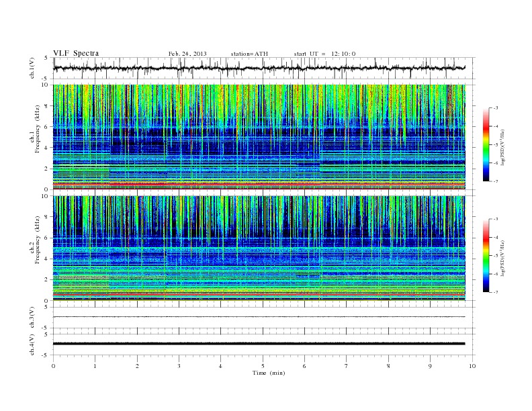
Task: Click the 'start UT = 12:10:0' text
Action: [x=324, y=54]
